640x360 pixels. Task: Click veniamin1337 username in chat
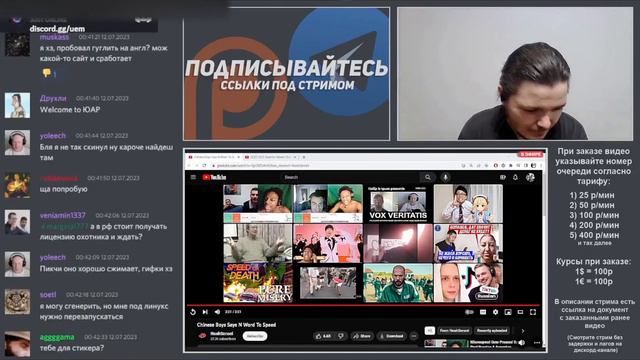click(x=62, y=216)
